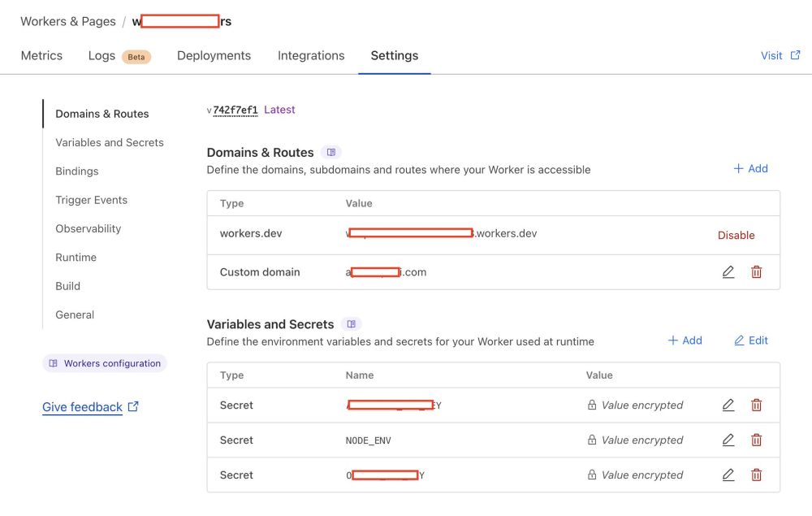812x516 pixels.
Task: Edit the Custom domain entry pencil icon
Action: (728, 272)
